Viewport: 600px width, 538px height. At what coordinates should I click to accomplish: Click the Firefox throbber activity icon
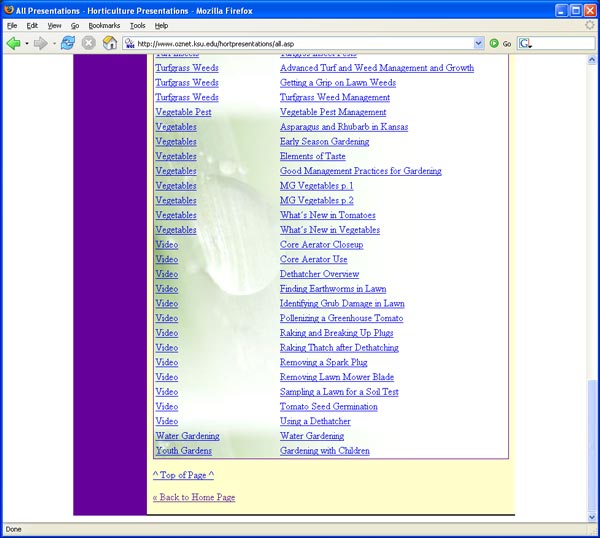(590, 25)
